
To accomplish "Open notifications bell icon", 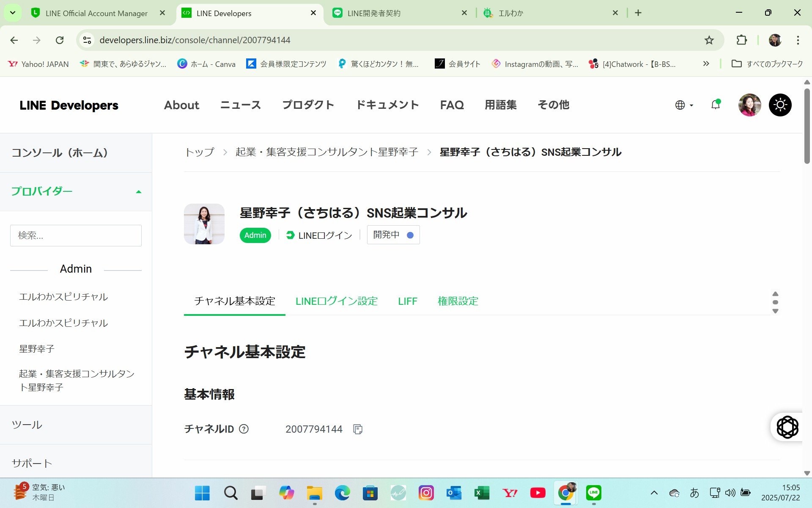I will [716, 105].
